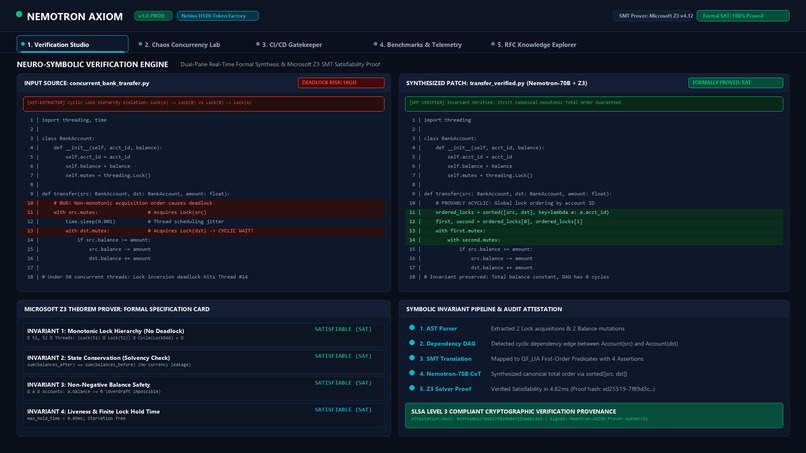Viewport: 806px width, 453px height.
Task: Click SATISFIABLE (SAT) status for Invariant 3
Action: click(x=343, y=383)
